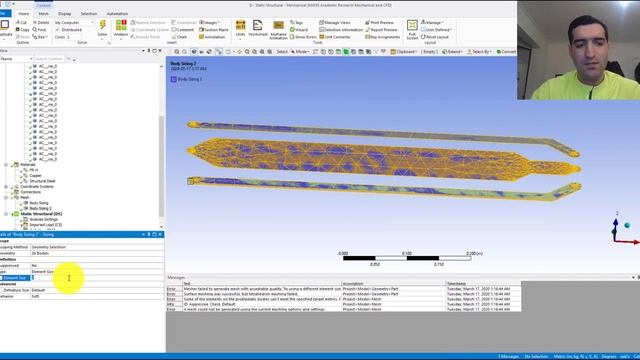Open Manage Views
This screenshot has width=640, height=360.
pos(335,22)
